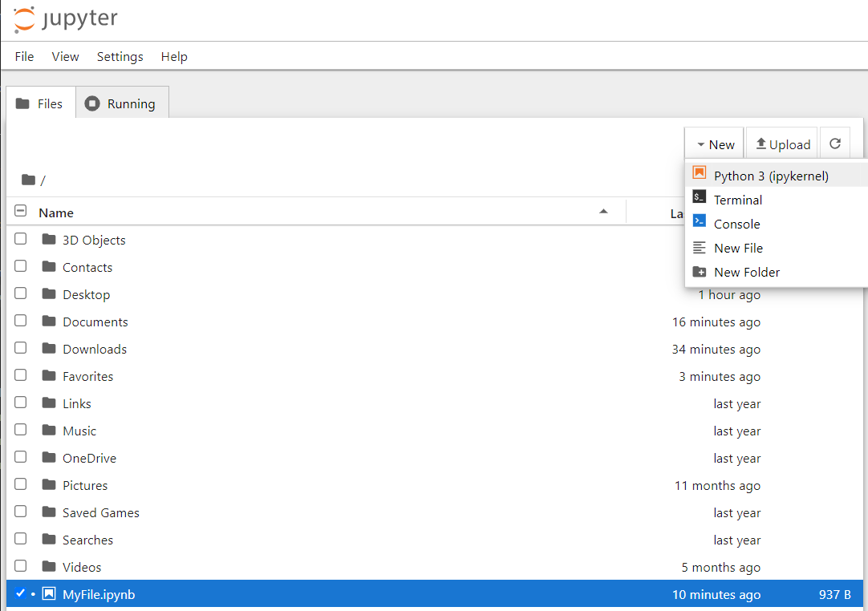Screen dimensions: 868x611
Task: Collapse the New dropdown button
Action: 715,144
